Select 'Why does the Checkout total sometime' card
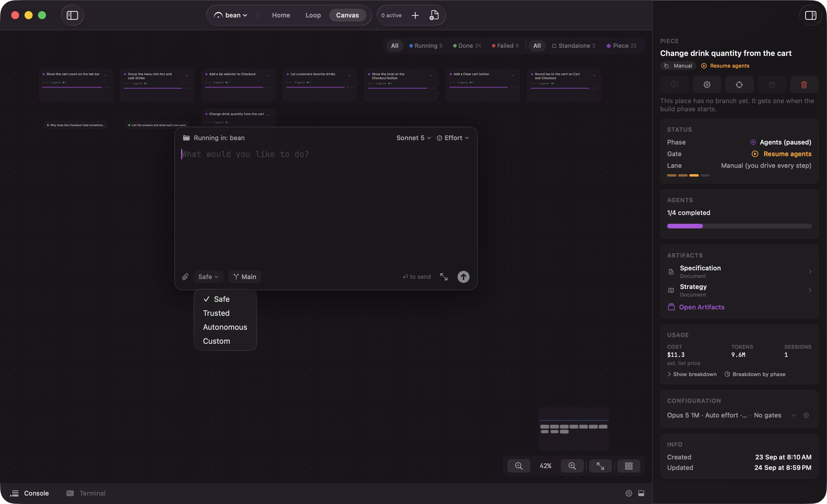 pos(76,125)
